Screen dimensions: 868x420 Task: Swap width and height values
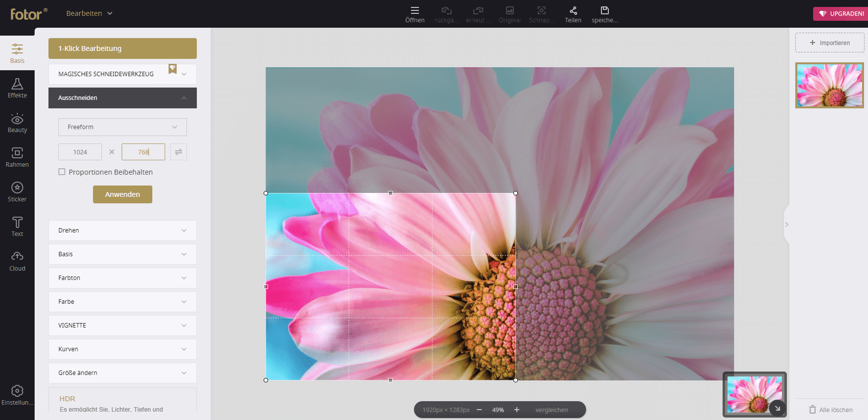coord(179,152)
